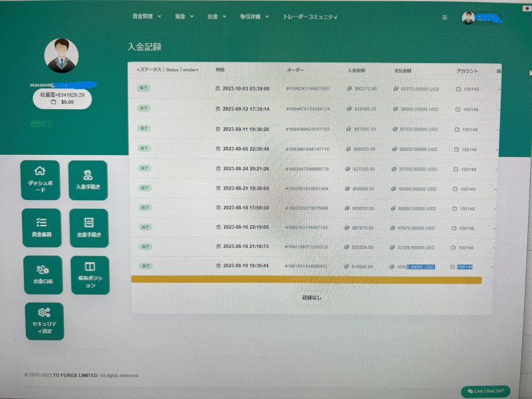Expand the 資金管理 dropdown menu
Viewport: 532px width, 399px height.
[146, 16]
